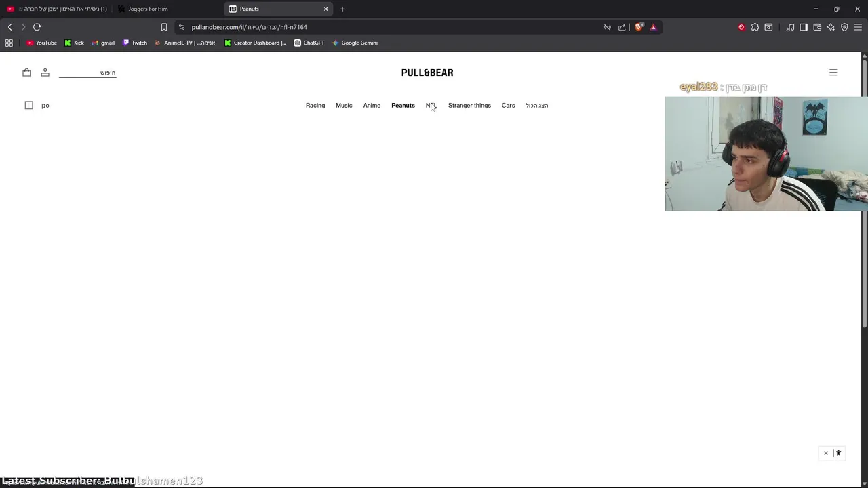Open the user account icon
This screenshot has height=488, width=868.
click(x=45, y=73)
